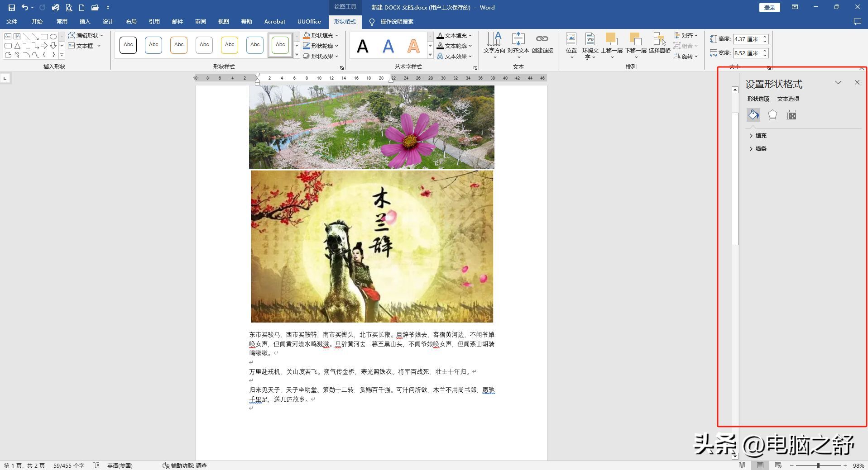Close the Format Shape pane

coord(857,82)
